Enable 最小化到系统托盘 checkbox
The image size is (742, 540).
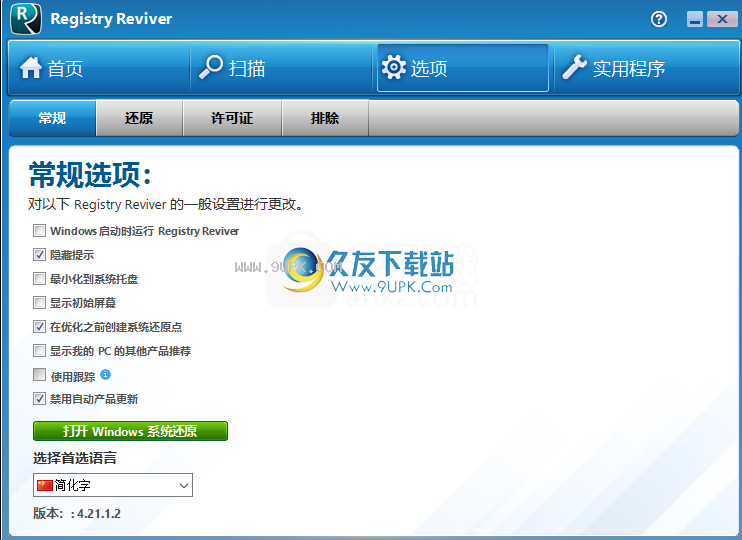(x=39, y=278)
